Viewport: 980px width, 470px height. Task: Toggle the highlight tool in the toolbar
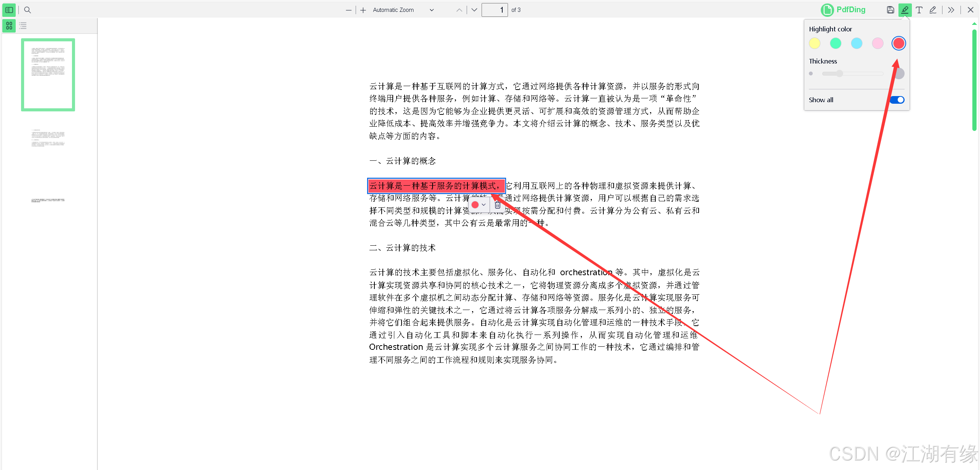click(905, 10)
